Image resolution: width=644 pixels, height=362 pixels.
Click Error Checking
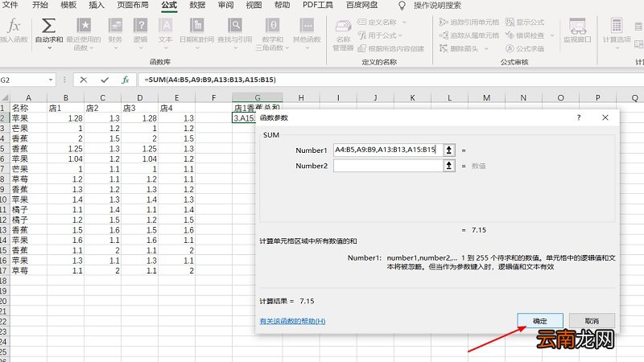[x=526, y=35]
